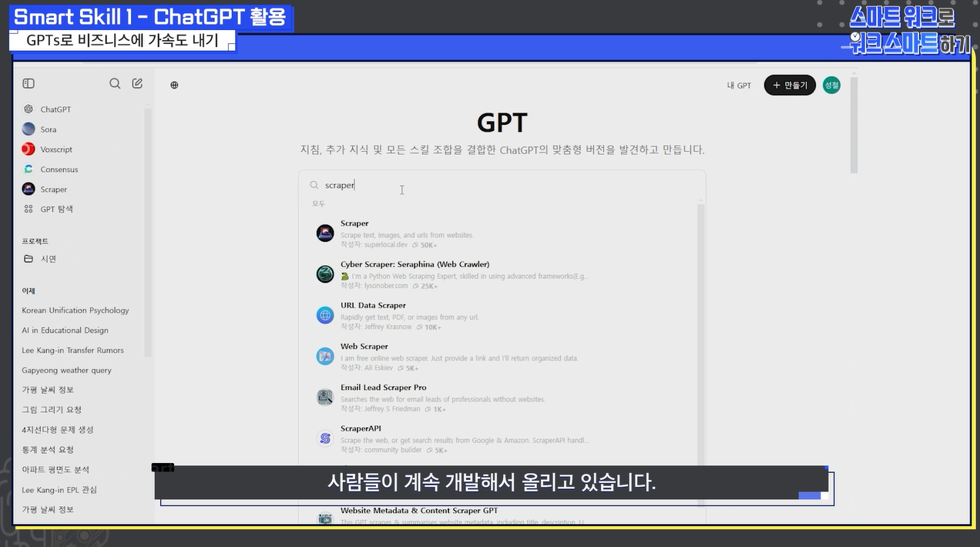Click the Web Scraper result avatar
980x547 pixels.
click(x=325, y=356)
